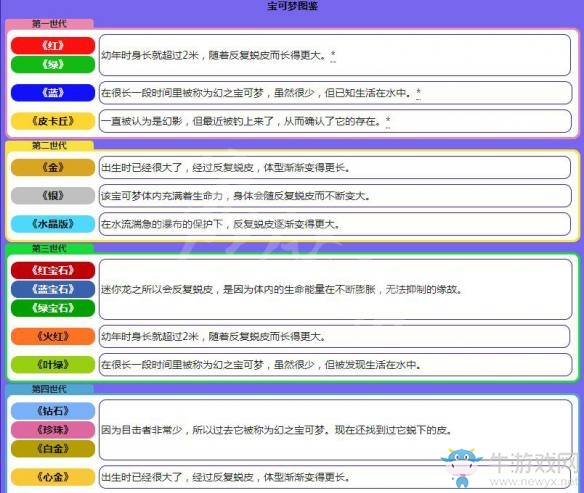Select the 第一世代 generation header
Viewport: 584px width, 493px height.
[x=49, y=23]
